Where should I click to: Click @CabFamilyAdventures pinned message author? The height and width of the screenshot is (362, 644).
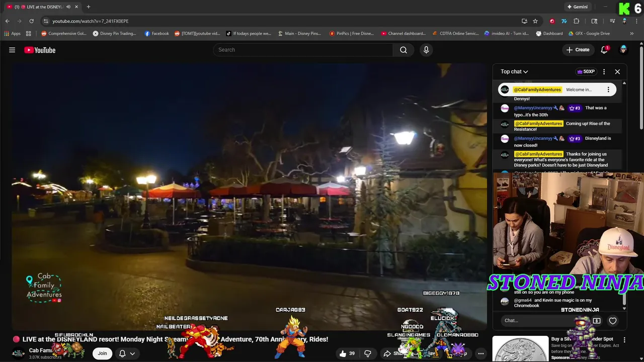click(537, 89)
